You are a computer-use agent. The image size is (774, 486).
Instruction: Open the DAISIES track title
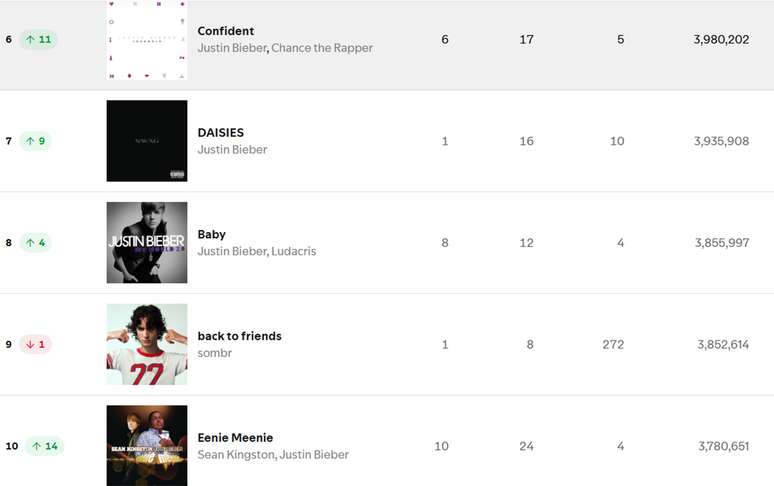pyautogui.click(x=221, y=132)
